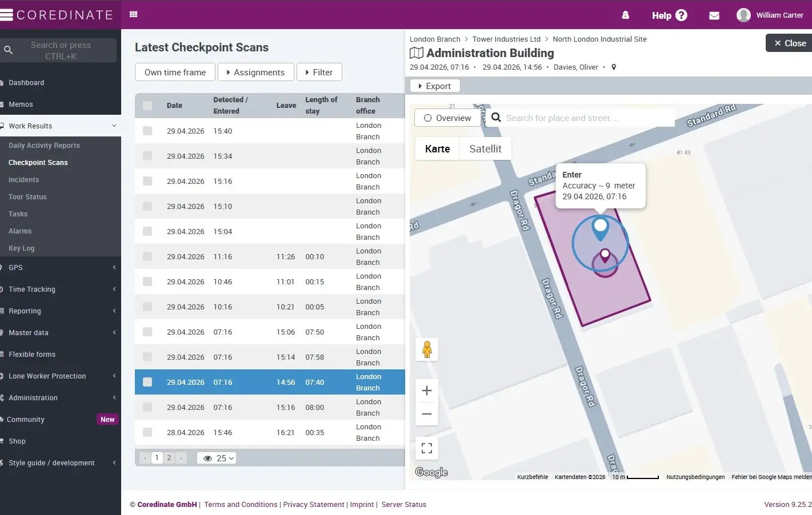Click the sidebar search magnifier icon
This screenshot has height=515, width=812.
tap(8, 50)
